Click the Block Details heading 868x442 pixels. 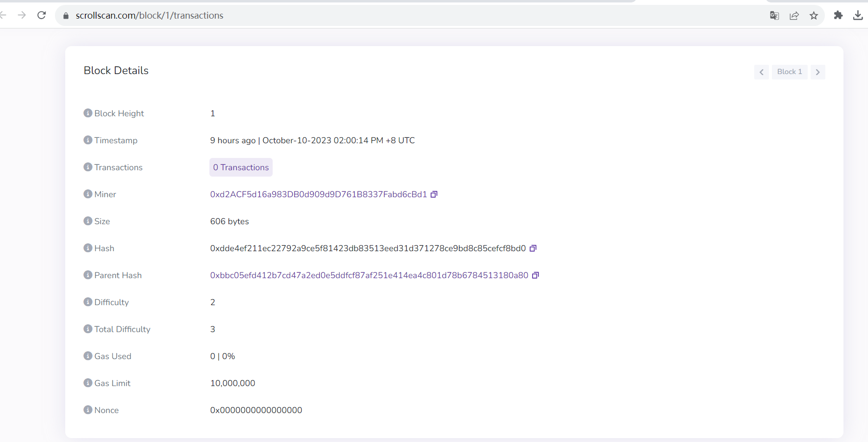point(116,71)
